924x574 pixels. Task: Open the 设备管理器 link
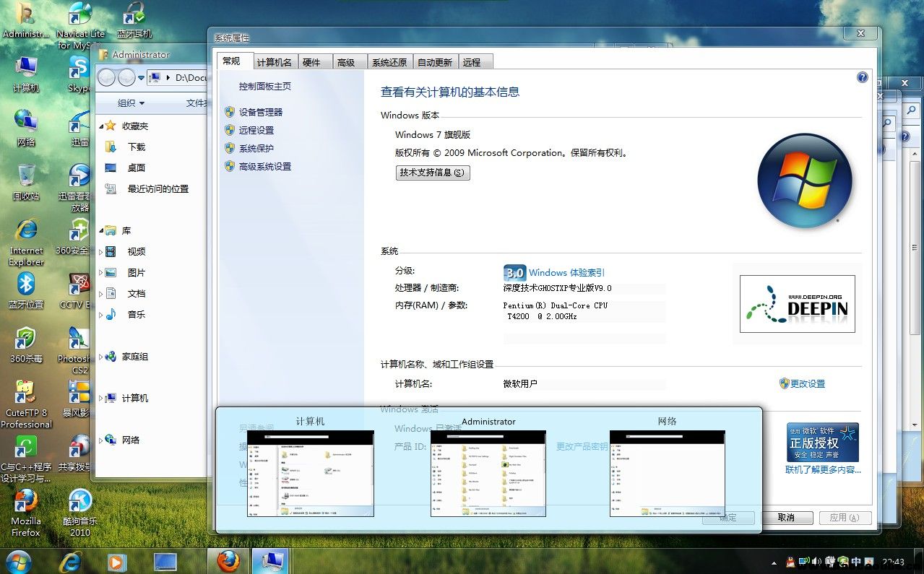click(261, 112)
